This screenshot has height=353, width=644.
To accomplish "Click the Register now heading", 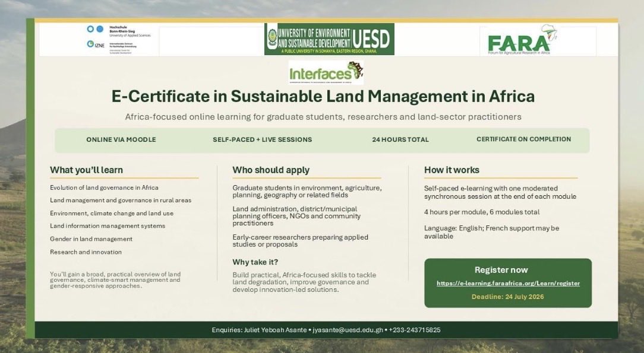I will tap(501, 270).
